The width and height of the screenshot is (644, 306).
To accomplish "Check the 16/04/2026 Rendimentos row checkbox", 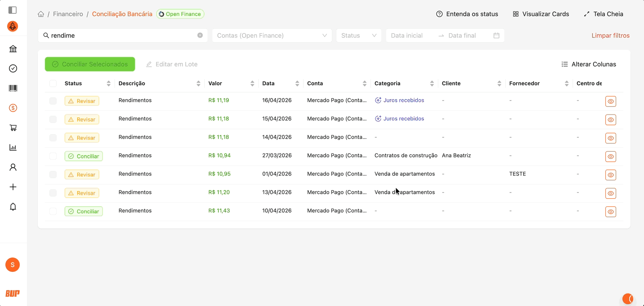I will [53, 101].
